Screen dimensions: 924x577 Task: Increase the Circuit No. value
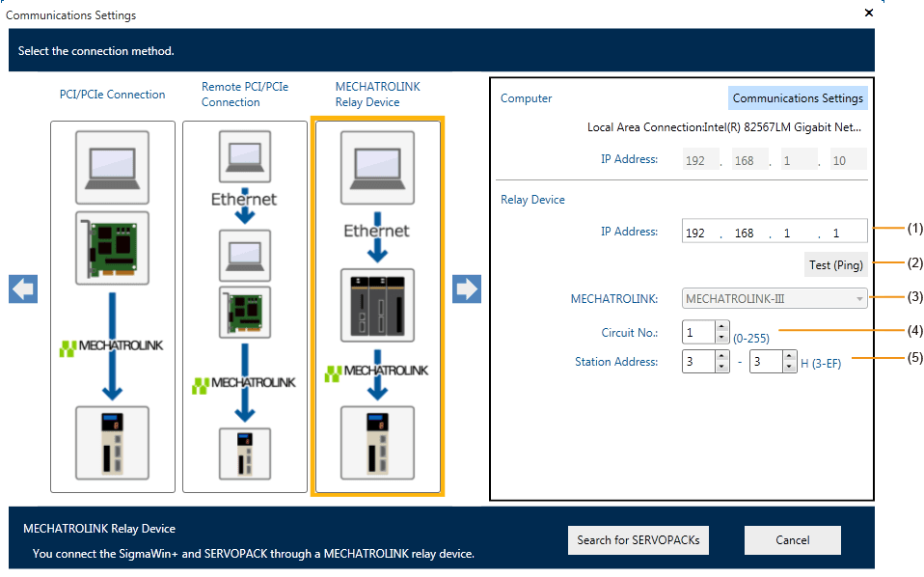(x=722, y=327)
